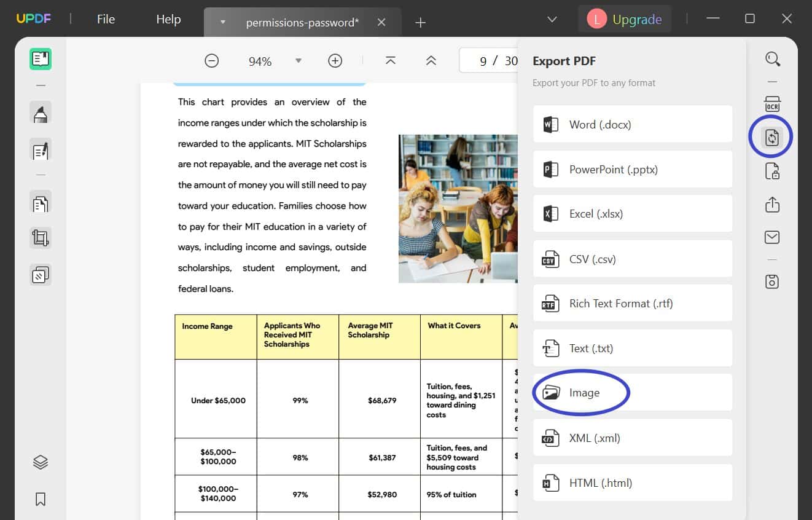Screen dimensions: 812x520
Task: Click the Tuition, fees, and $5,509 cell
Action: (461, 457)
